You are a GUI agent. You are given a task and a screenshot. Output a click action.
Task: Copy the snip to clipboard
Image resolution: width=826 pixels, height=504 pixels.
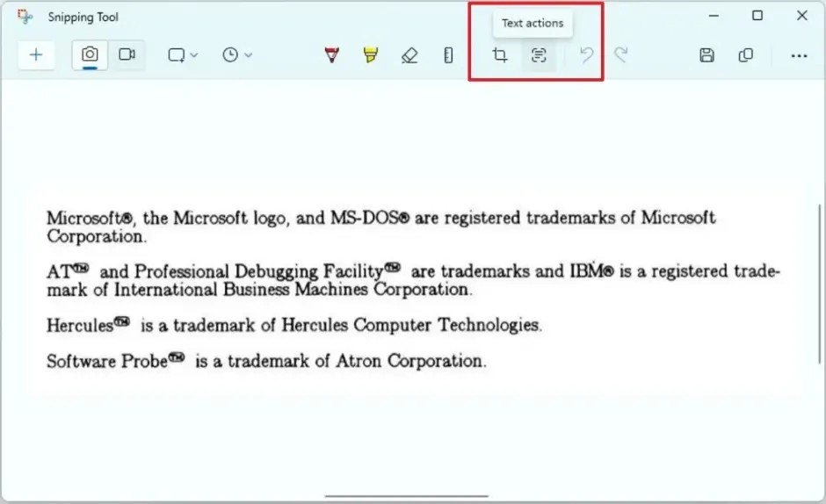(745, 55)
